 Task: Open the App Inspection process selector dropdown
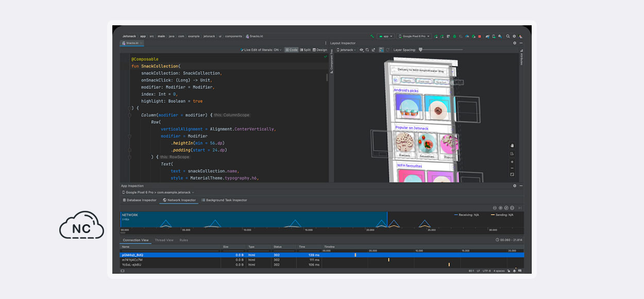[158, 192]
